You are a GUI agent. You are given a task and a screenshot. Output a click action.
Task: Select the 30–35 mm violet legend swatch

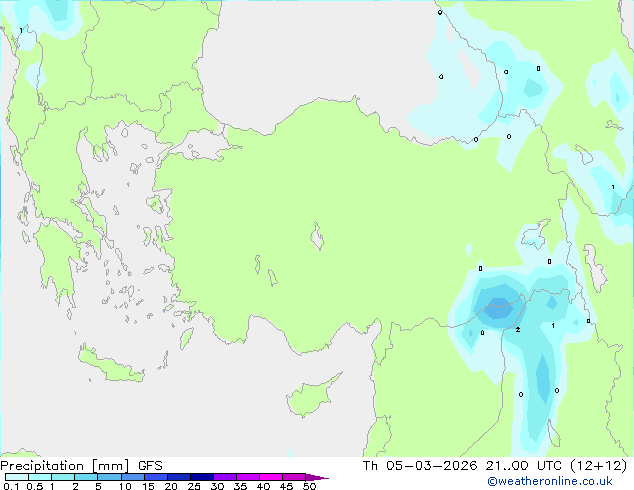(x=224, y=477)
